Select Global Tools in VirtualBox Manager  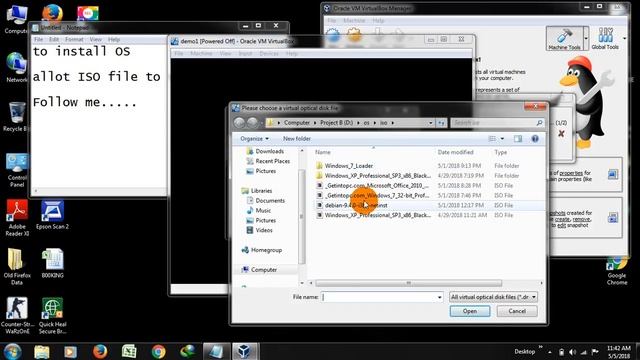coord(605,39)
